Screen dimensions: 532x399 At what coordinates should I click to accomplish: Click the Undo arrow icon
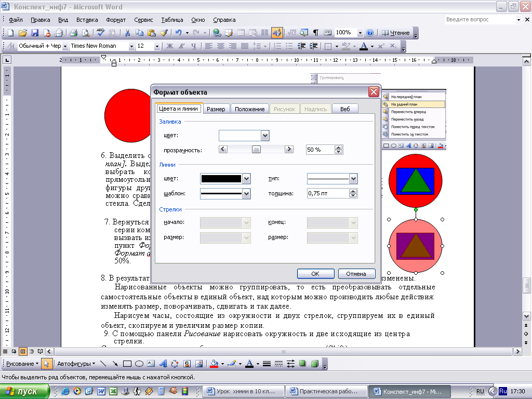179,33
